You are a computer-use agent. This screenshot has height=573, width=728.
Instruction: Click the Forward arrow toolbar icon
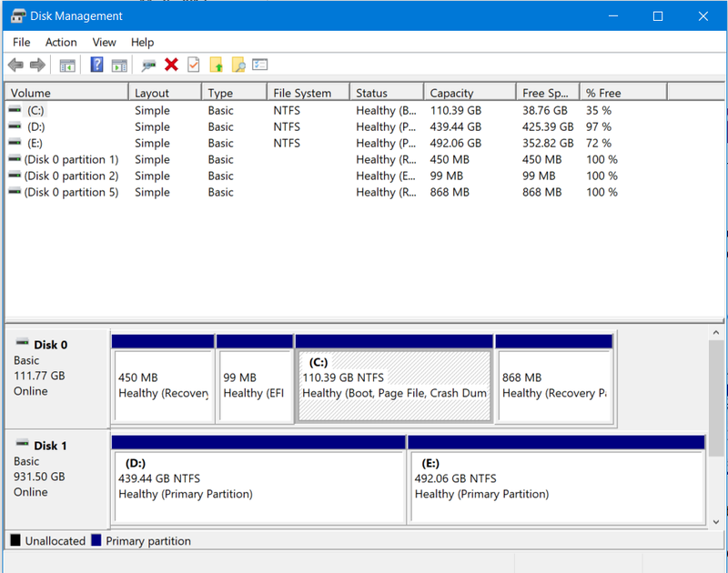point(37,65)
